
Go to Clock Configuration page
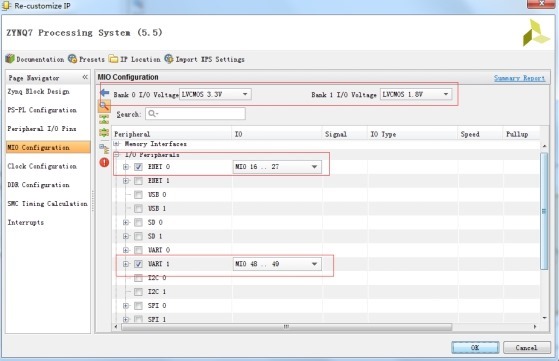(x=42, y=166)
